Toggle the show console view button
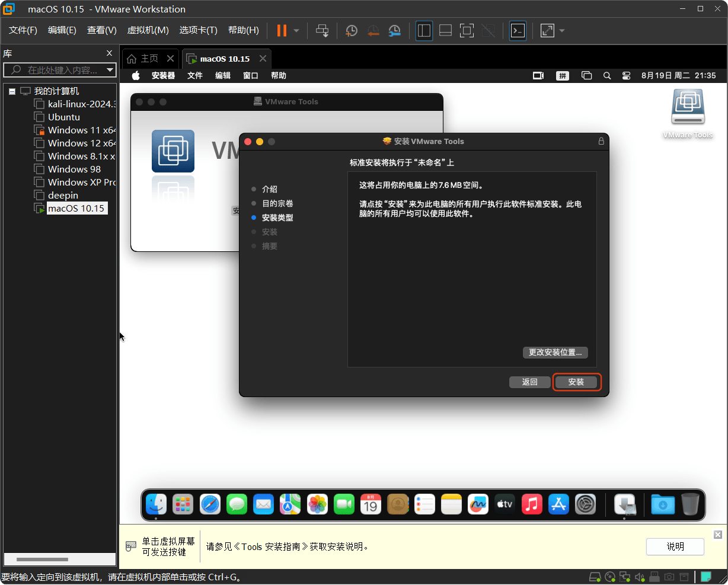This screenshot has width=728, height=585. click(518, 30)
